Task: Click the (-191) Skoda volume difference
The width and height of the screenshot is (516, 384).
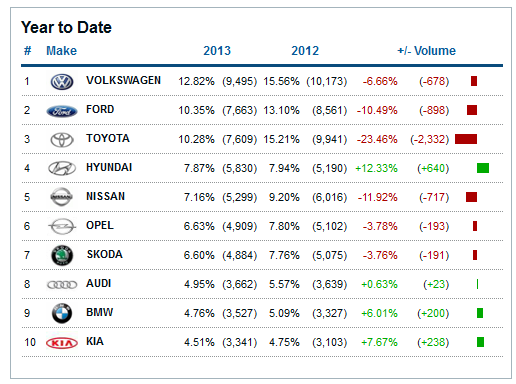Action: 434,255
